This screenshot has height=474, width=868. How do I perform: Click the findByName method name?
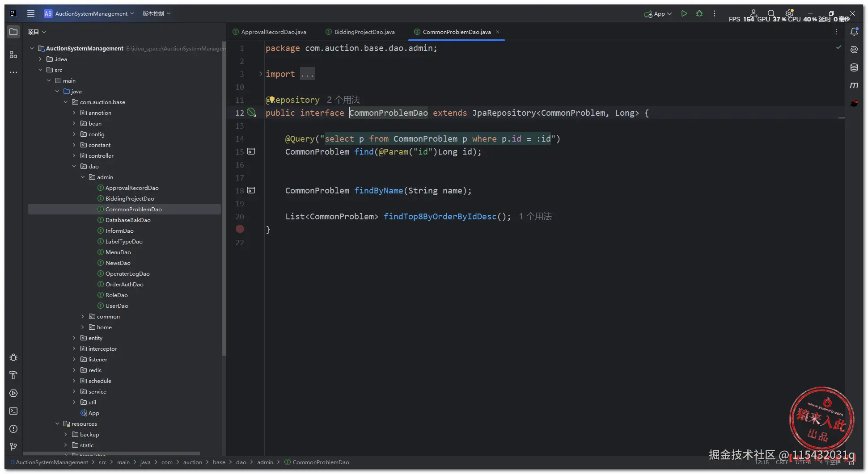click(378, 190)
